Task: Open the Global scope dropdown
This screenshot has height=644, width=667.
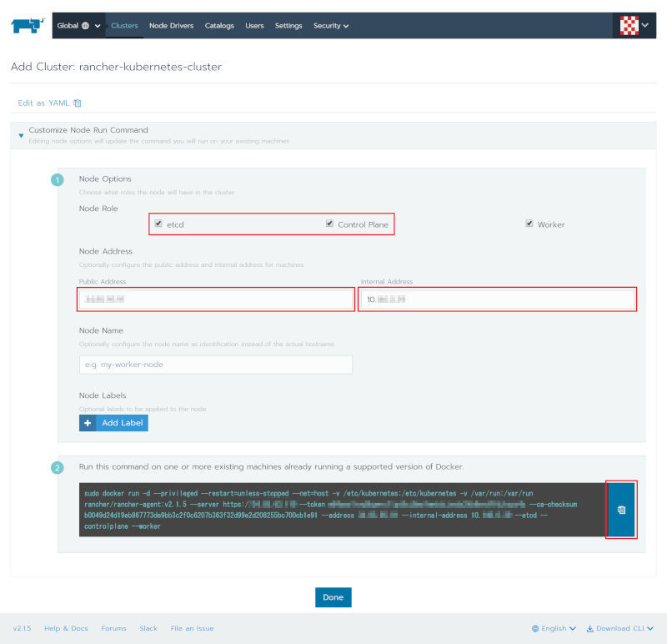Action: pyautogui.click(x=78, y=26)
